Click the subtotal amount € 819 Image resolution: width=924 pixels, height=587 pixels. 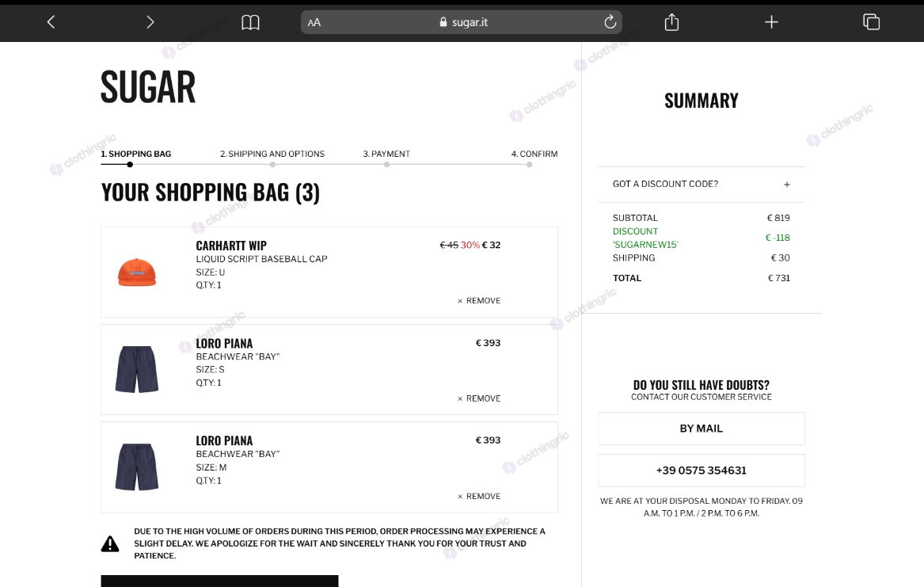click(778, 218)
